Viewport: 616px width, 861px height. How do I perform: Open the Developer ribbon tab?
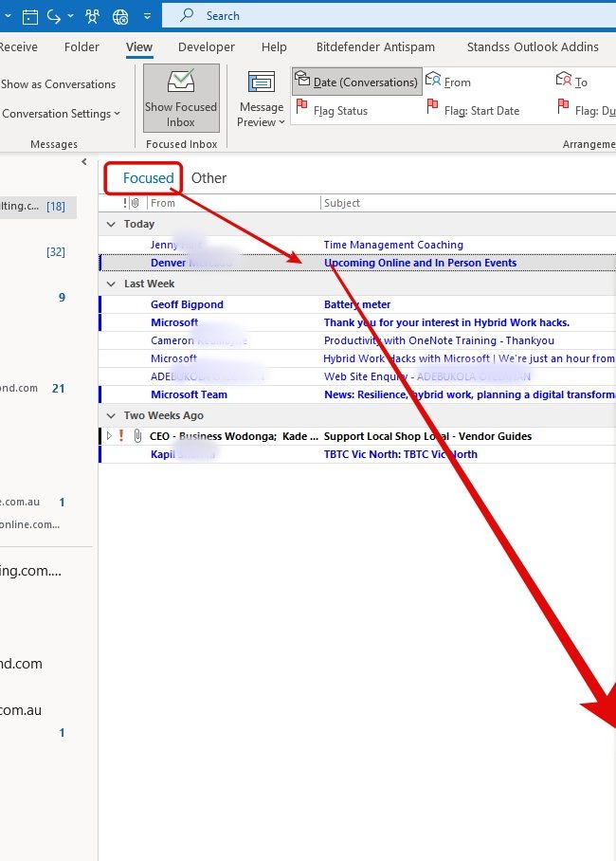[207, 47]
